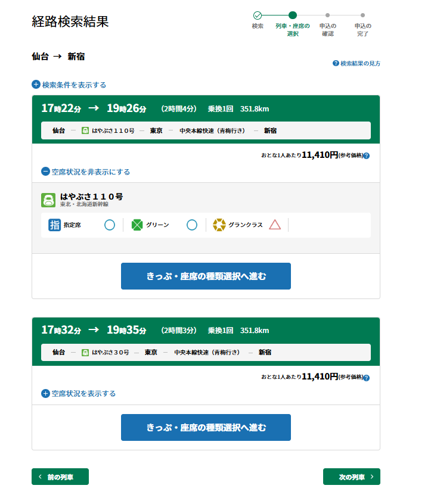Click the train icon beside はやぶさ30号 in route

[x=85, y=353]
